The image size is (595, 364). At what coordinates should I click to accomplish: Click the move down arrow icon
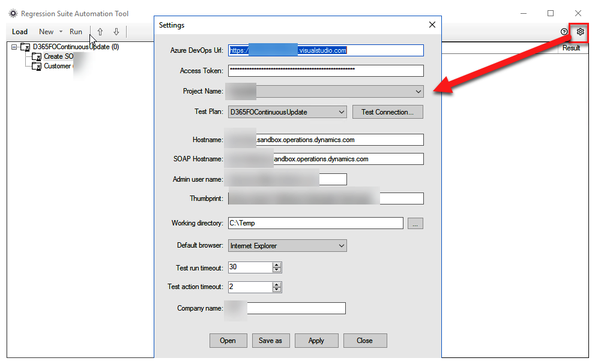(x=116, y=32)
